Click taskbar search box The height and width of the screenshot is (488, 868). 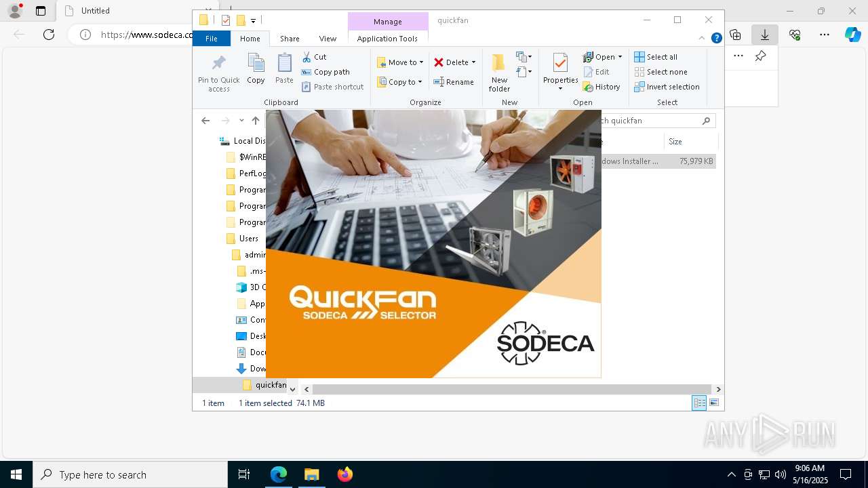[130, 474]
